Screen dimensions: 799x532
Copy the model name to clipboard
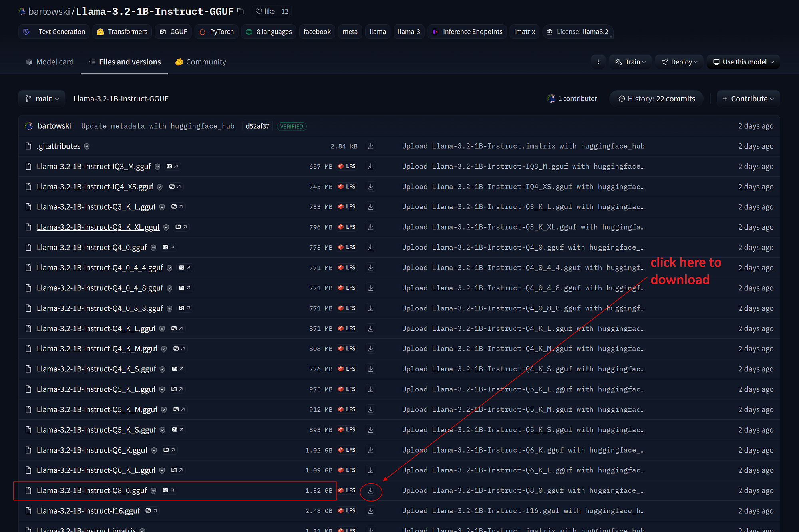pyautogui.click(x=240, y=12)
